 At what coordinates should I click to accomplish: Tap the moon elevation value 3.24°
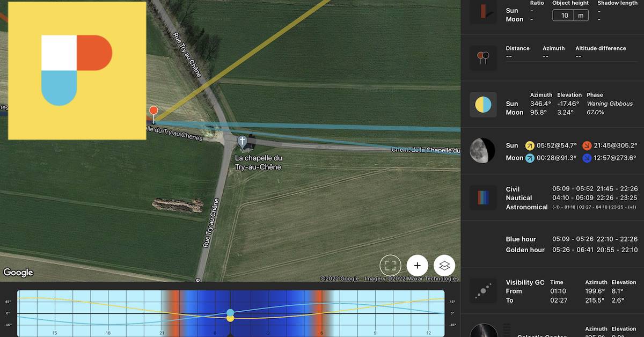[x=565, y=113]
